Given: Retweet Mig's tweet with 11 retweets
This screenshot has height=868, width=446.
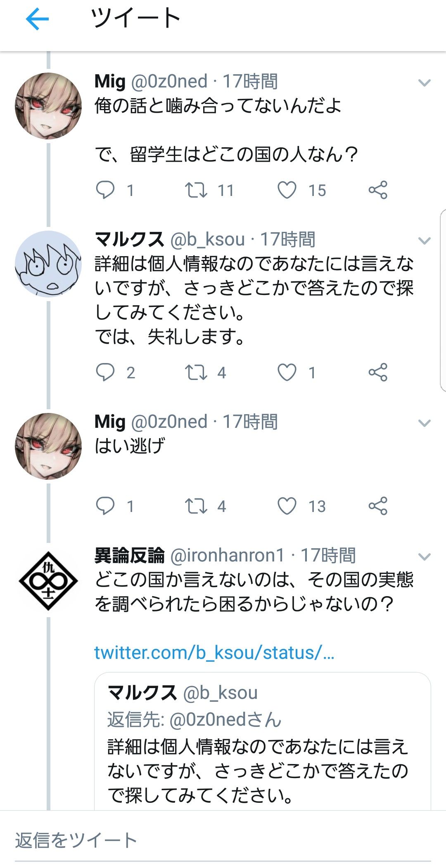Looking at the screenshot, I should 196,190.
